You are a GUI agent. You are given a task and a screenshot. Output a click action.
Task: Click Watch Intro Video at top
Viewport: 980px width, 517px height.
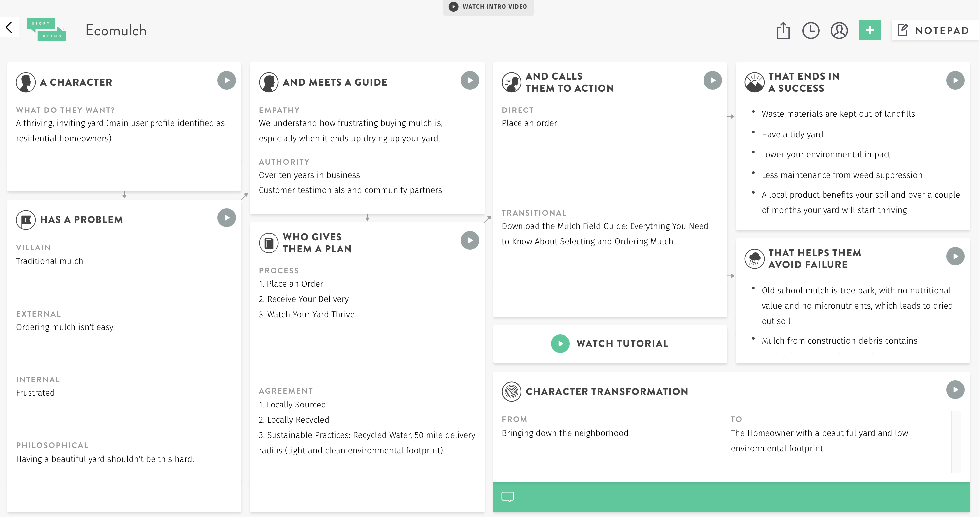(488, 7)
